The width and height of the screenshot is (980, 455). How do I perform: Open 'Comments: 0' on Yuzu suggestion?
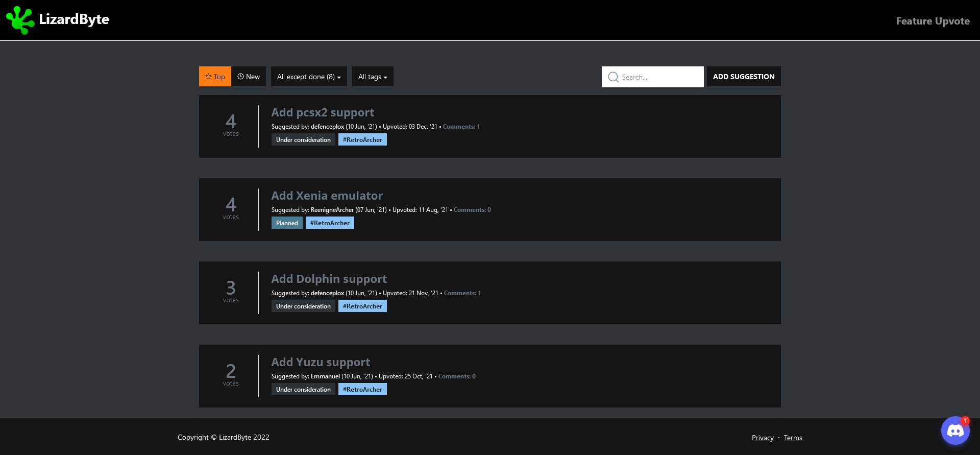pyautogui.click(x=457, y=376)
